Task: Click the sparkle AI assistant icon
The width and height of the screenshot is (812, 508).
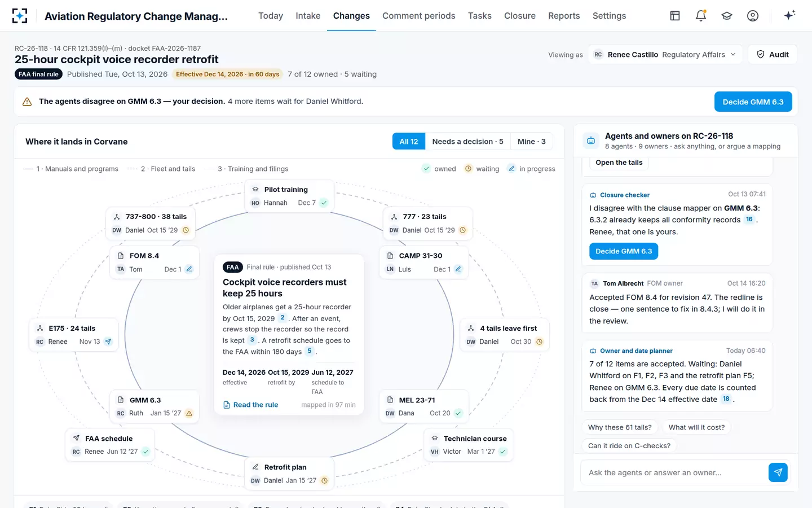Action: (x=789, y=15)
